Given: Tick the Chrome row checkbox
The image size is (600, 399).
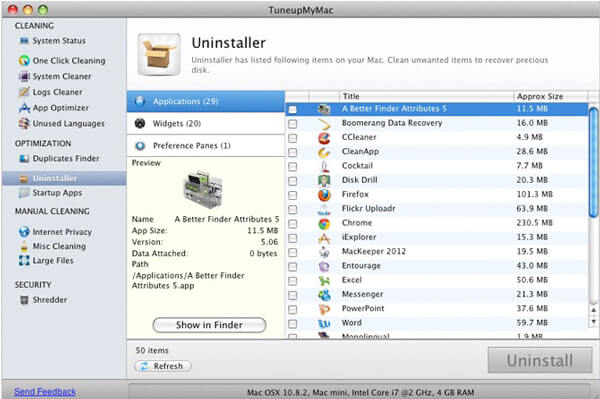Looking at the screenshot, I should pyautogui.click(x=293, y=224).
